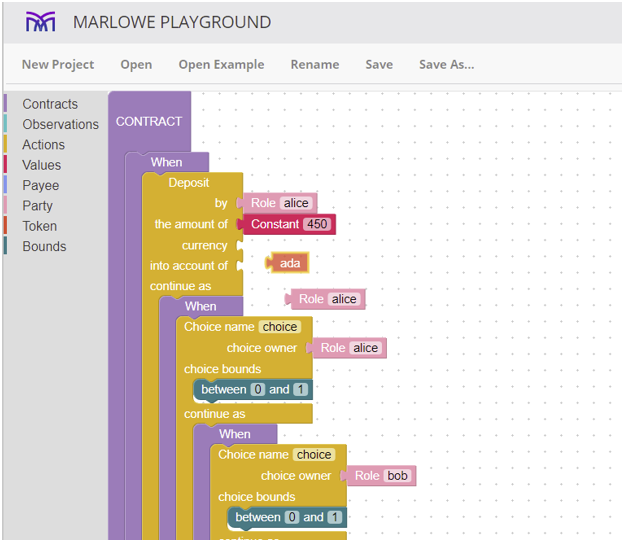
Task: Expand the Actions toolbox category
Action: click(43, 144)
